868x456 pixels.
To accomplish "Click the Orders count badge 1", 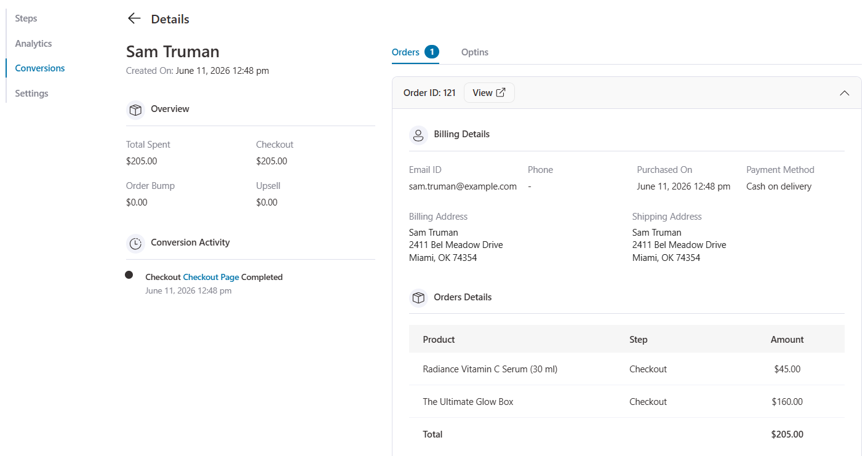I will click(x=432, y=52).
